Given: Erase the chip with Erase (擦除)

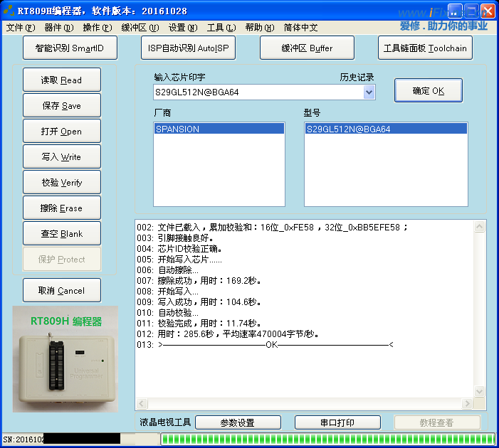Looking at the screenshot, I should pos(62,208).
